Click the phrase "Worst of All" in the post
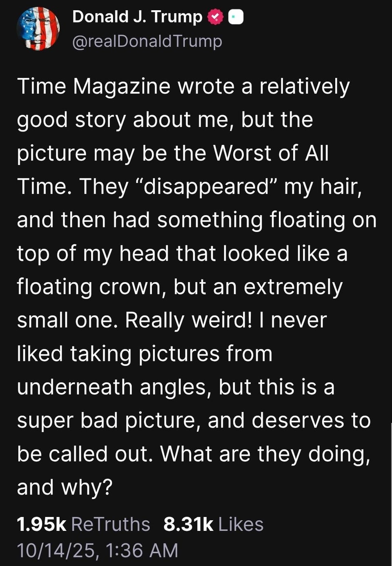The height and width of the screenshot is (566, 392). 271,154
